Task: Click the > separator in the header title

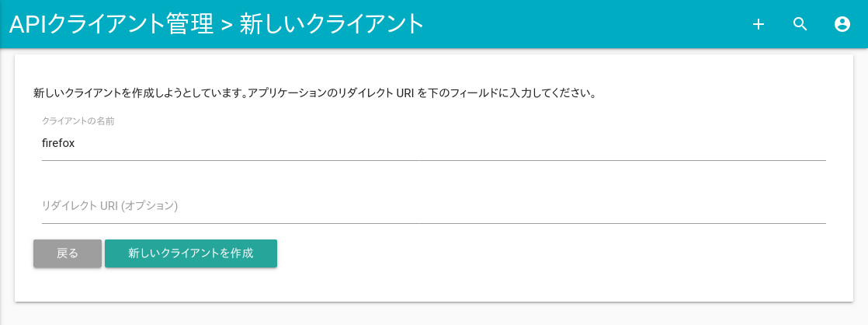Action: pyautogui.click(x=227, y=25)
